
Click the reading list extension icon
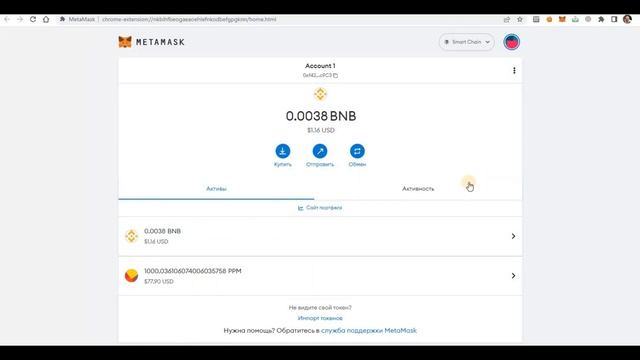[536, 19]
